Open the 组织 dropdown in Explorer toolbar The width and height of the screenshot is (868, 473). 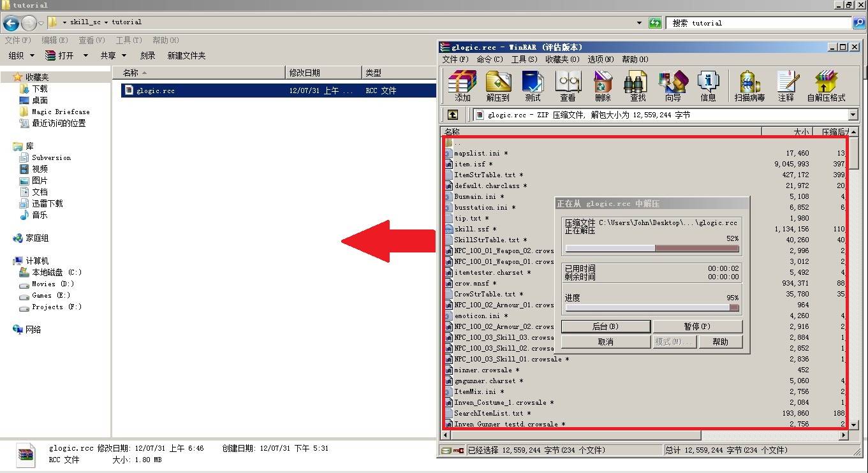point(21,55)
